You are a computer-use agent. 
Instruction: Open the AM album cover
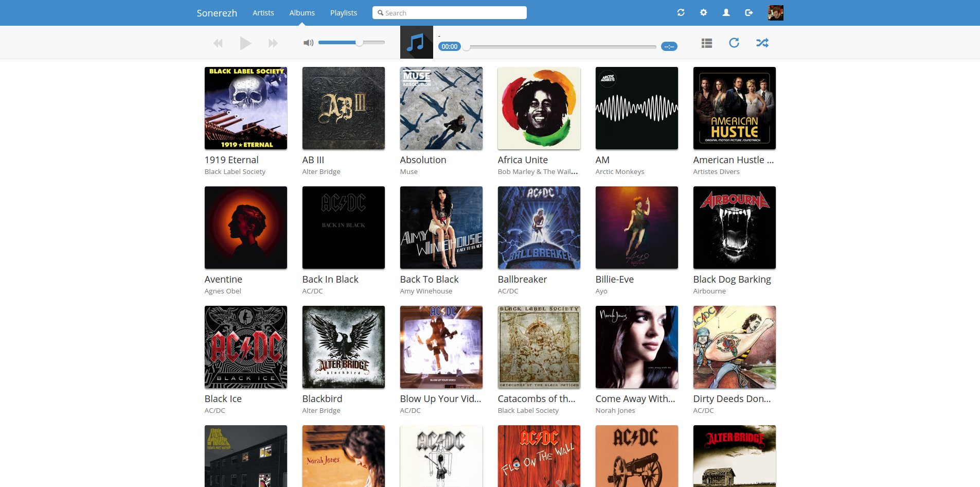tap(637, 108)
